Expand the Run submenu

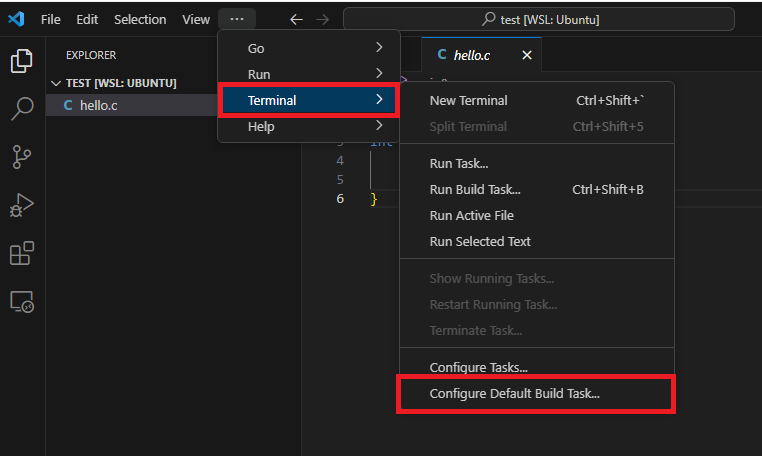tap(309, 74)
